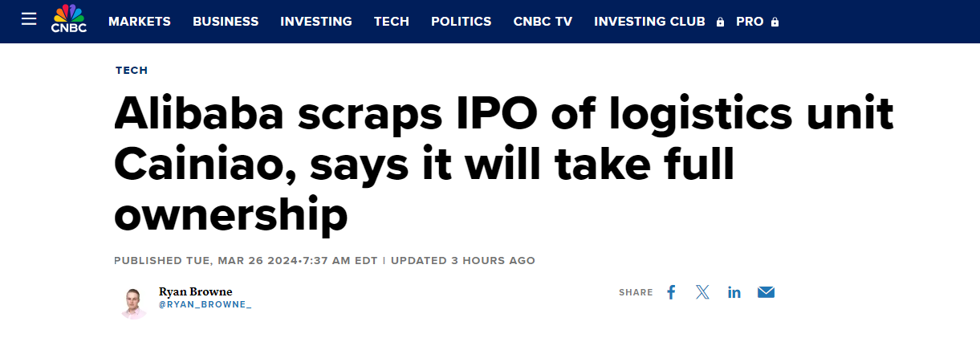
Task: Go to the Investing section
Action: coord(316,22)
